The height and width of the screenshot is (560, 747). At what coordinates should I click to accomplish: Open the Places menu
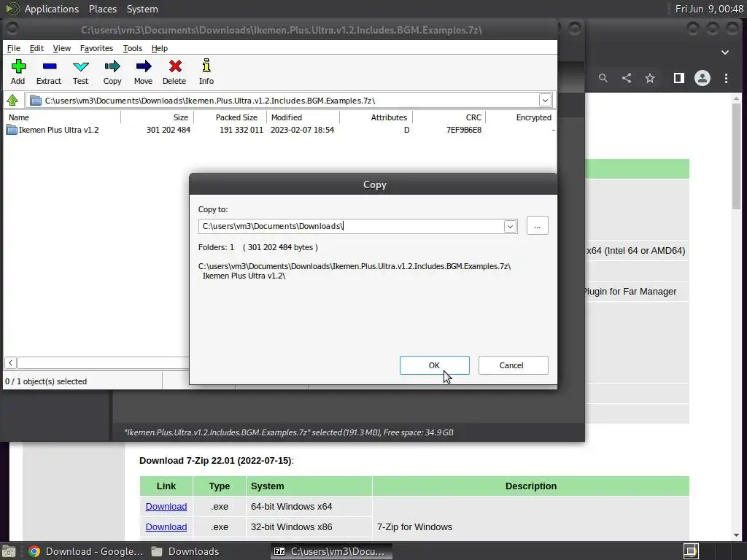click(102, 9)
